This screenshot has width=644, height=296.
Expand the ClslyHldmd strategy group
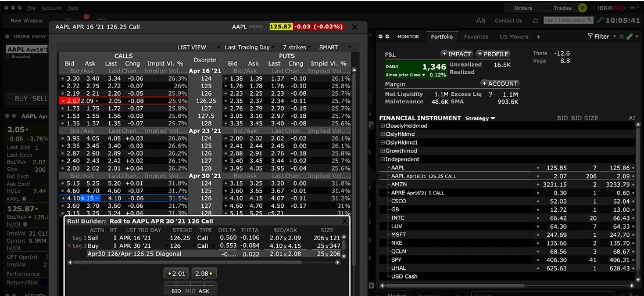(382, 134)
